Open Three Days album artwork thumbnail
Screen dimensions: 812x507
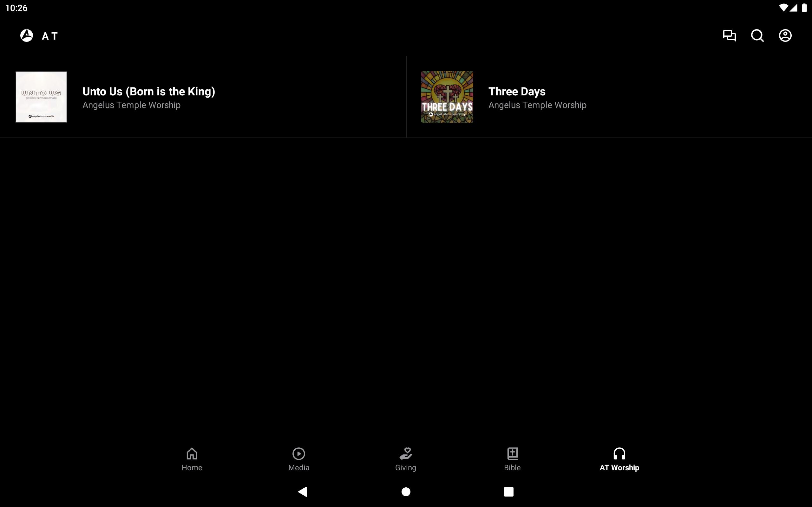[x=447, y=97]
